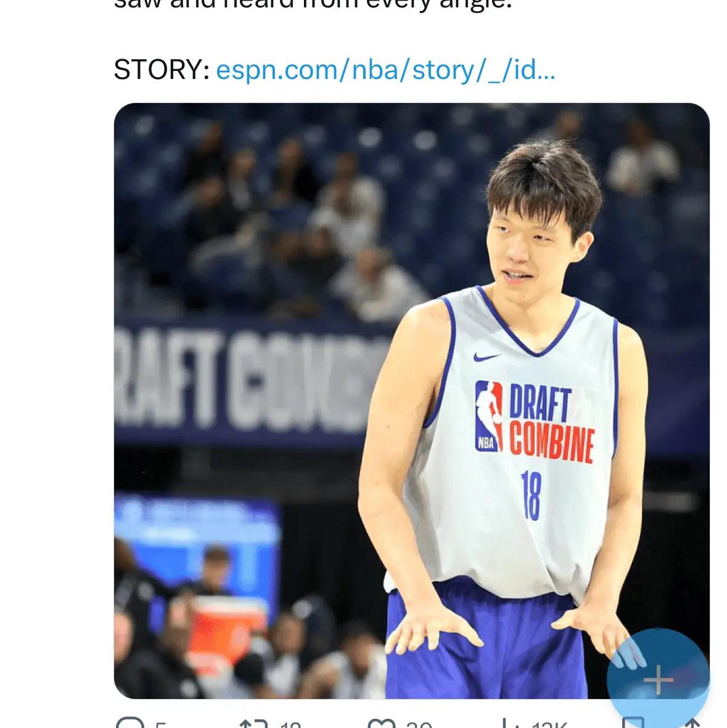Open the espn.com story link
727x728 pixels.
coord(385,70)
